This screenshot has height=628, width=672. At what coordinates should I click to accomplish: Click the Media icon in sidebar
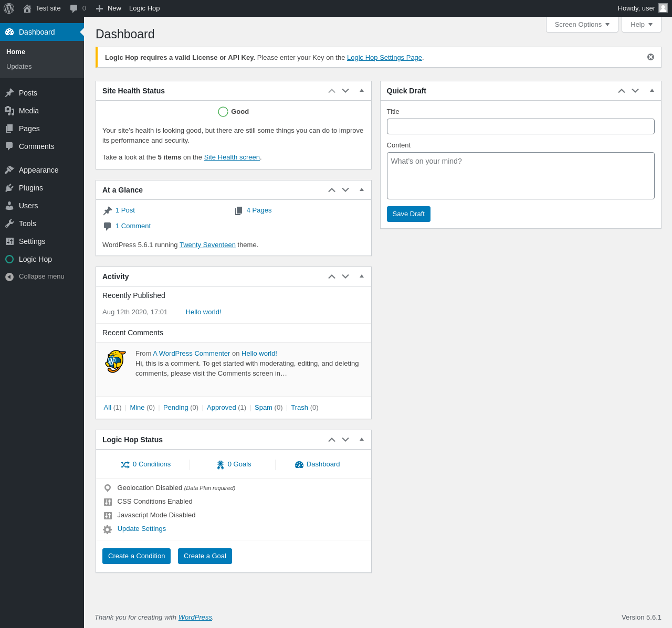point(9,111)
